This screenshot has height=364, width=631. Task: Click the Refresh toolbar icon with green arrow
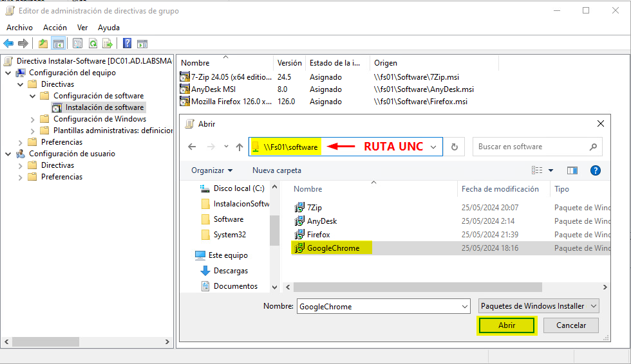[x=93, y=44]
